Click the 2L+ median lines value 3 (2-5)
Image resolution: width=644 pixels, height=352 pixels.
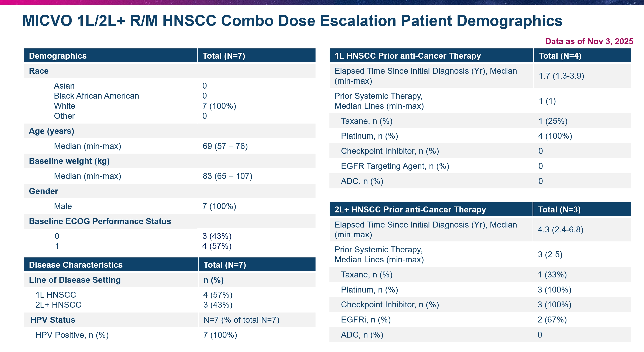pos(550,254)
